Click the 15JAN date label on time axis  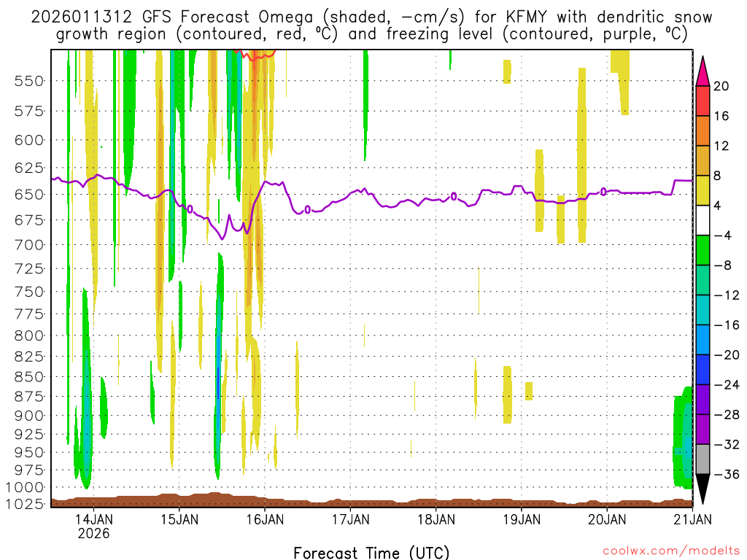(x=179, y=519)
